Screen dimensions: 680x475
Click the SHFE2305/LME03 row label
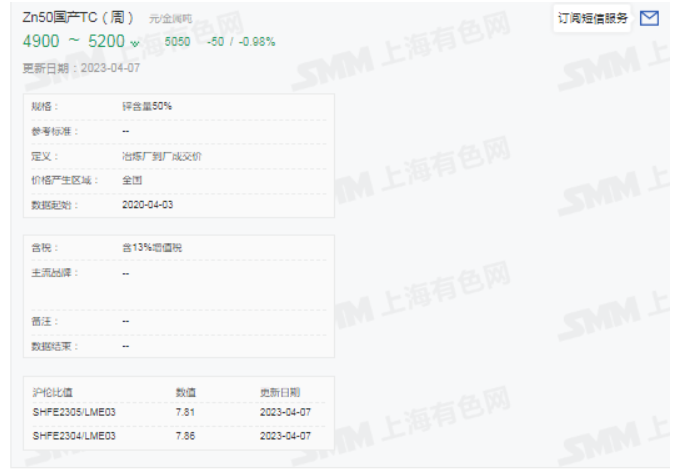tap(74, 412)
